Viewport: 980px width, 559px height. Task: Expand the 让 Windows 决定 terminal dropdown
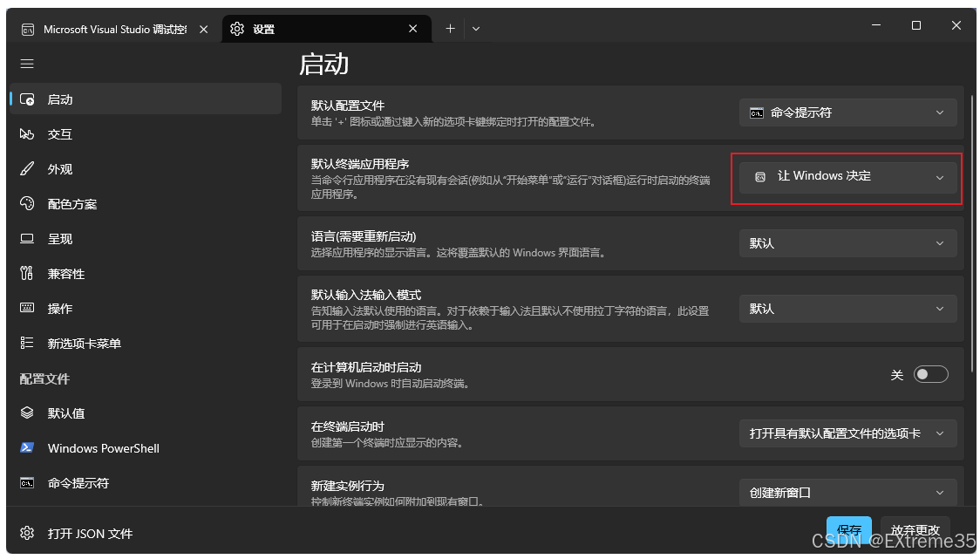[847, 175]
